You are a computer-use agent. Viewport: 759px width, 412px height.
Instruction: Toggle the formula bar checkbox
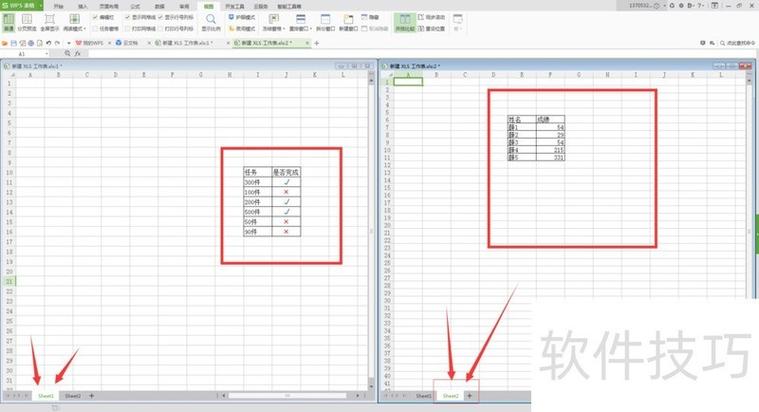(x=95, y=17)
